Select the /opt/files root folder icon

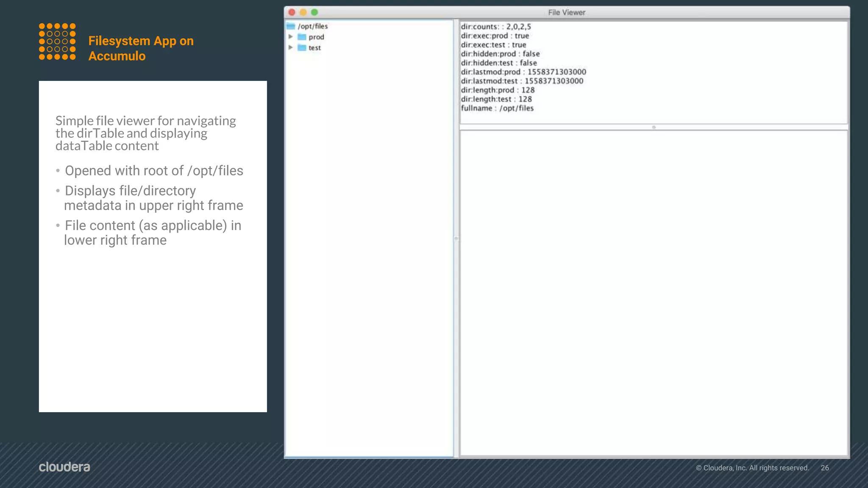point(291,26)
